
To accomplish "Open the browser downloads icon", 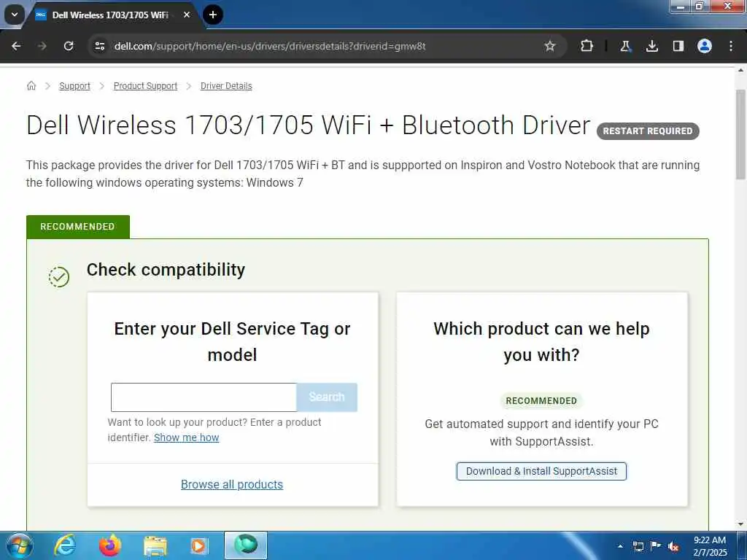I will (651, 46).
